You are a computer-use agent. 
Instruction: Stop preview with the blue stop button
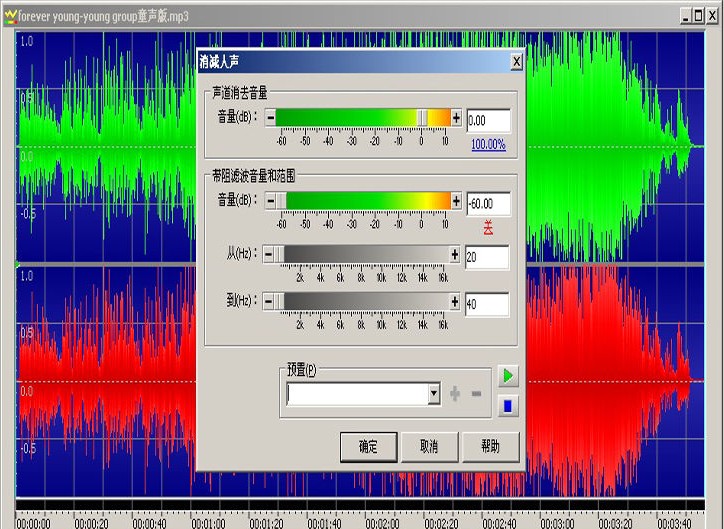[508, 406]
